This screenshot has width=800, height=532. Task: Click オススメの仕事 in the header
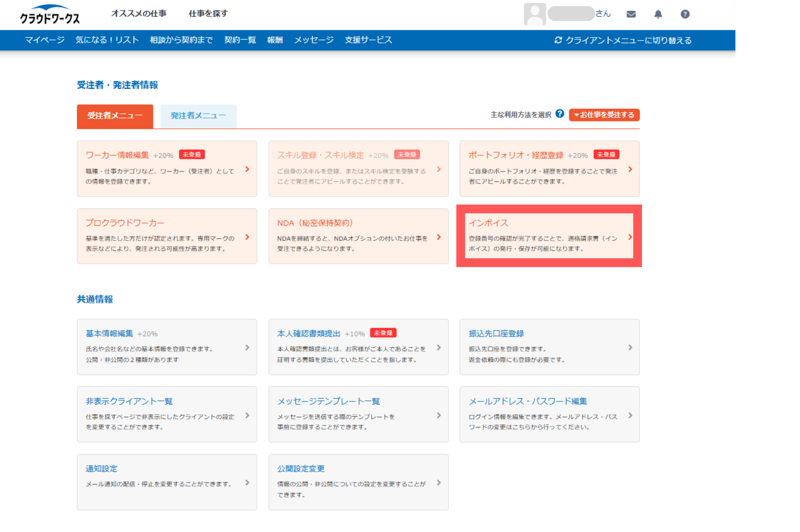139,14
